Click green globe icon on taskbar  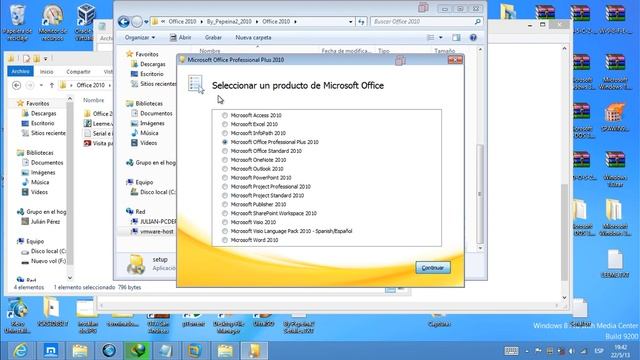tap(138, 350)
